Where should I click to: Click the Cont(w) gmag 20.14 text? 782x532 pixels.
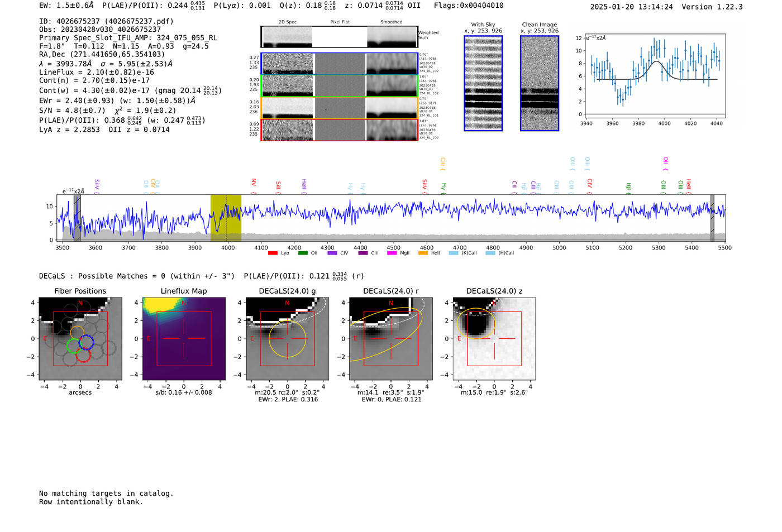click(x=131, y=90)
